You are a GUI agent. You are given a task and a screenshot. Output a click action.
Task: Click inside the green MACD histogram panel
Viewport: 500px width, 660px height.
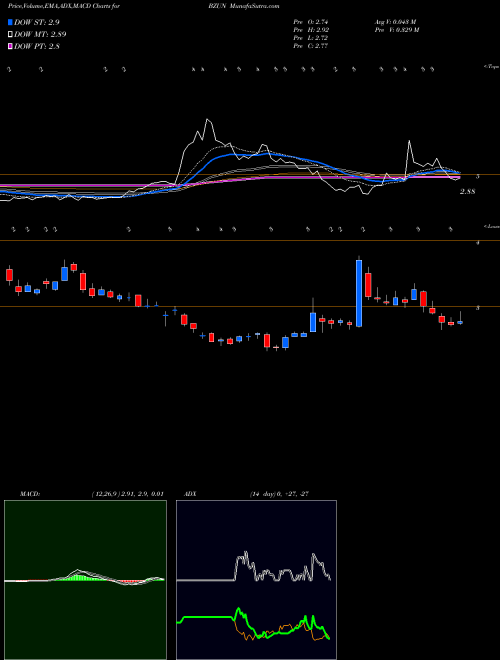(85, 580)
